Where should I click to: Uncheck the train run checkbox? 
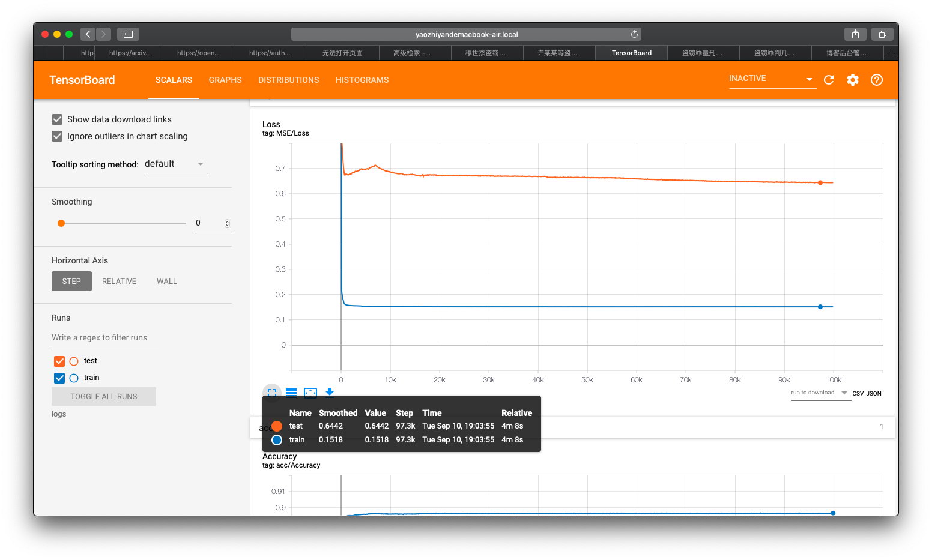59,378
